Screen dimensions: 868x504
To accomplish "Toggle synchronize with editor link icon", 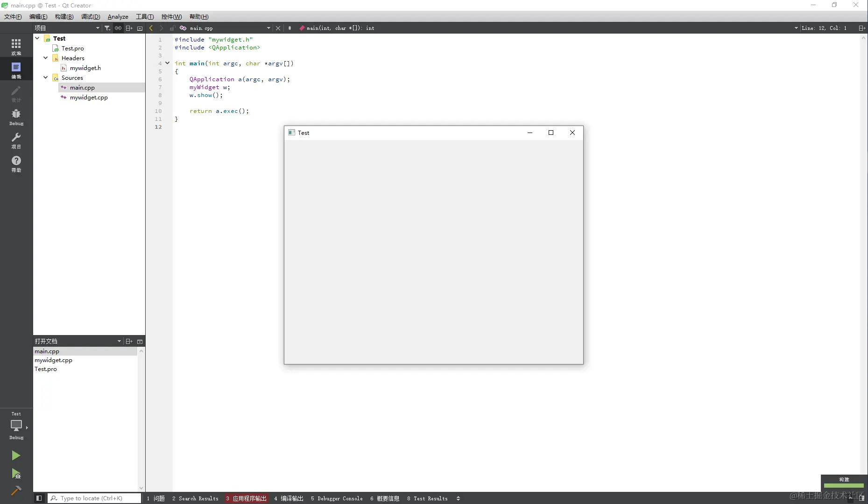I will (118, 28).
